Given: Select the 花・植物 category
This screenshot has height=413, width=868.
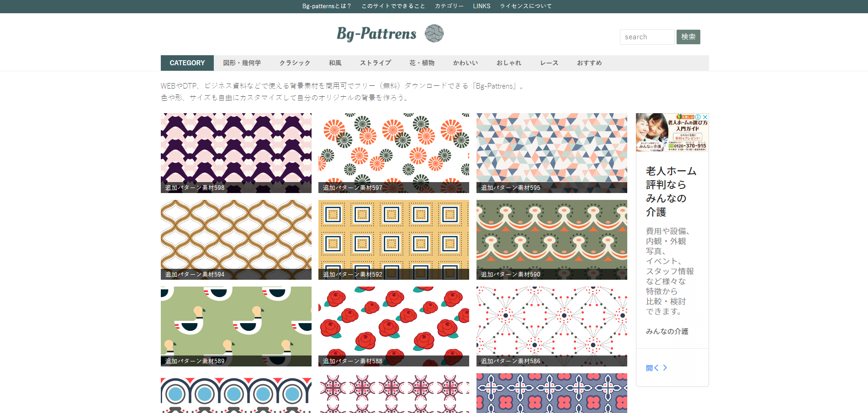Looking at the screenshot, I should (x=422, y=63).
